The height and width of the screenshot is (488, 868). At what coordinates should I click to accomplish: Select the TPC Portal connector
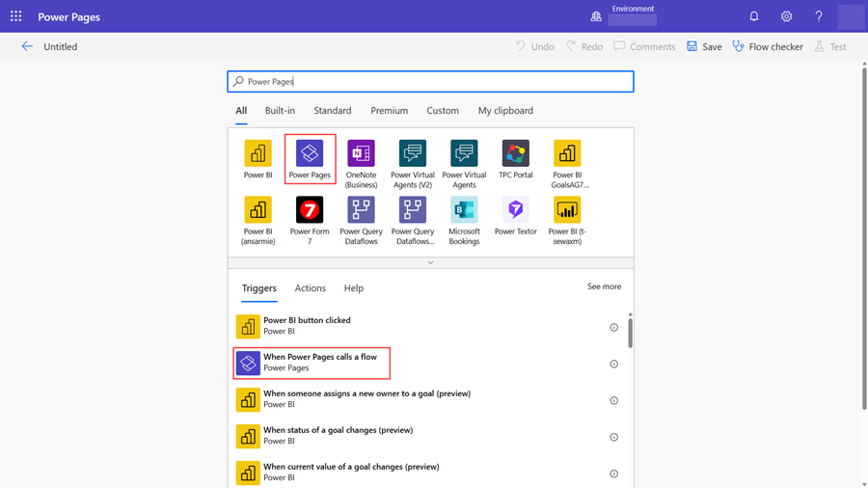tap(515, 159)
